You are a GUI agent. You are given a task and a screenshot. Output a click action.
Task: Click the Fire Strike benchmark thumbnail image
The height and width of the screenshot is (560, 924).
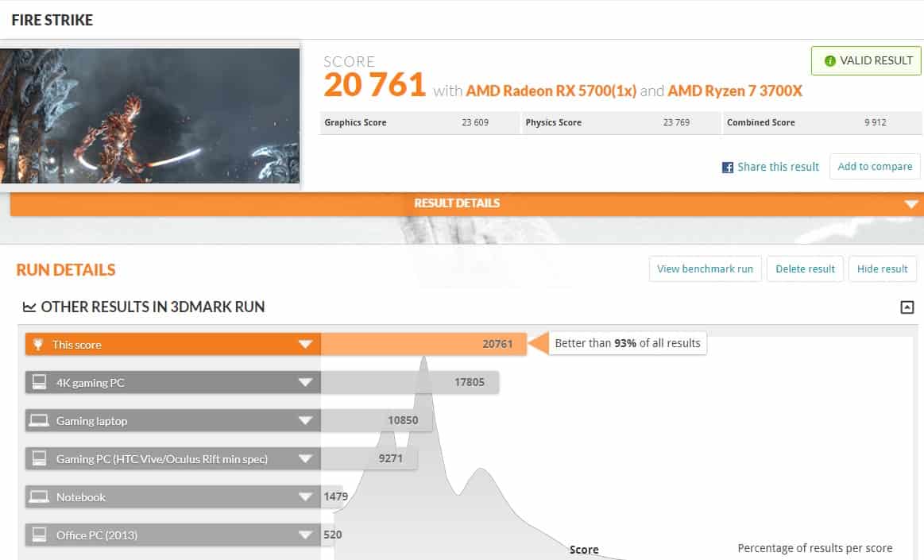[149, 116]
